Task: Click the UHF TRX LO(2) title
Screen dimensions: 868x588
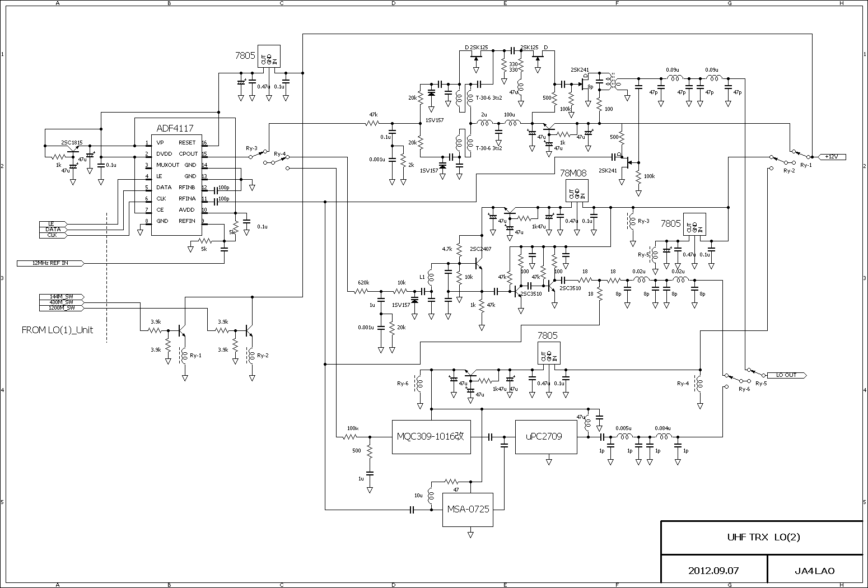Action: (763, 537)
